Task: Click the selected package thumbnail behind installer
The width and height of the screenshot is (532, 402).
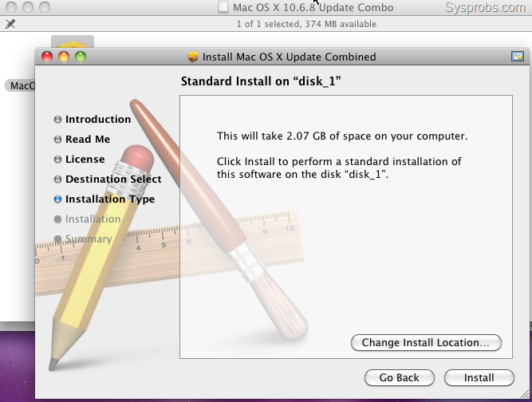Action: 73,41
